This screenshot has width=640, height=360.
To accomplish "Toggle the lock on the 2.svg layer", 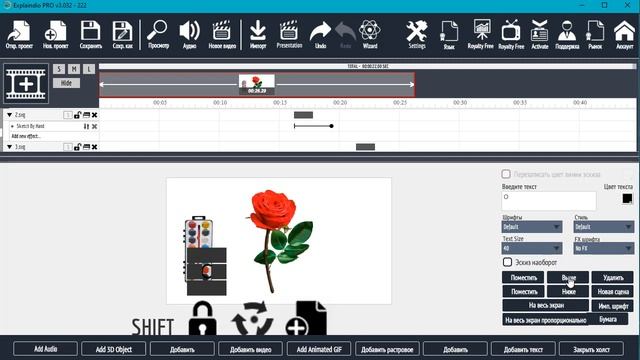I will 77,115.
